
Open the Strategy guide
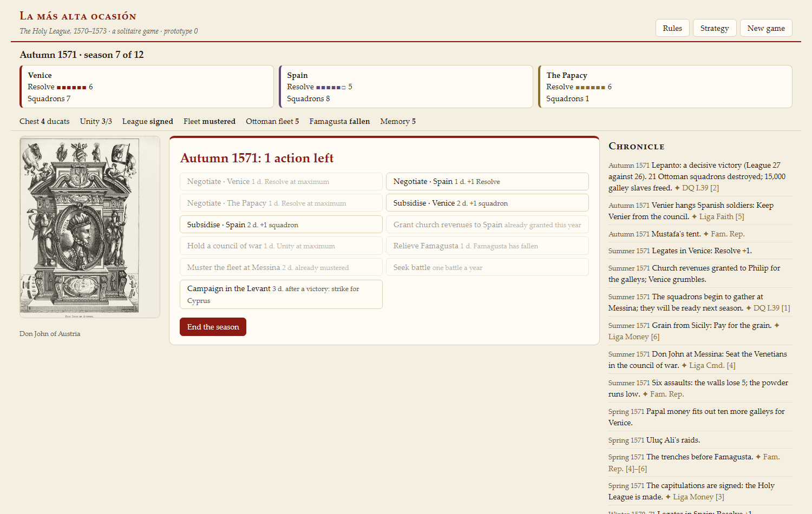(715, 28)
